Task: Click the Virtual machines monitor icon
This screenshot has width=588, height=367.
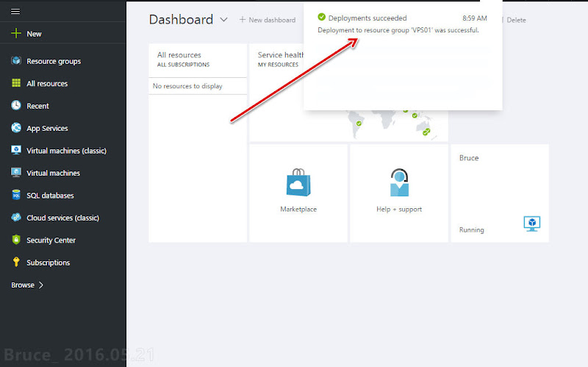Action: 16,173
